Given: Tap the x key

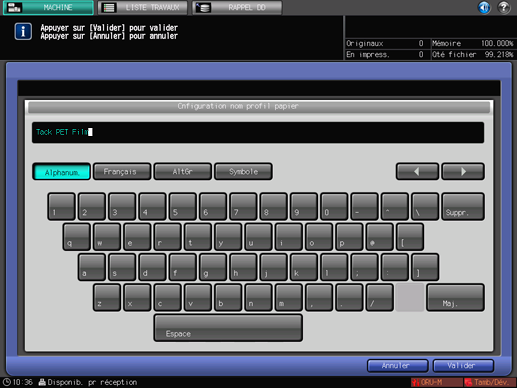Looking at the screenshot, I should pyautogui.click(x=137, y=298).
